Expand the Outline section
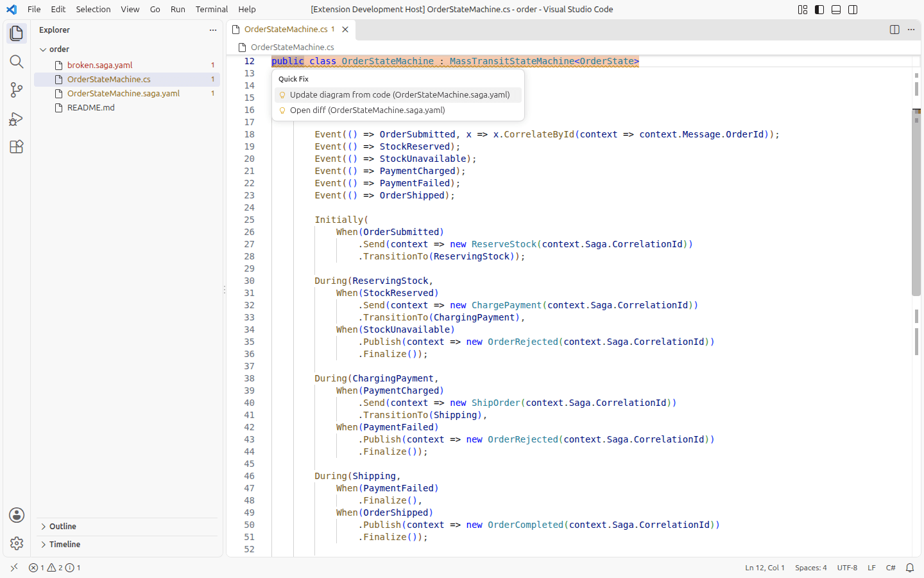924x578 pixels. [127, 527]
